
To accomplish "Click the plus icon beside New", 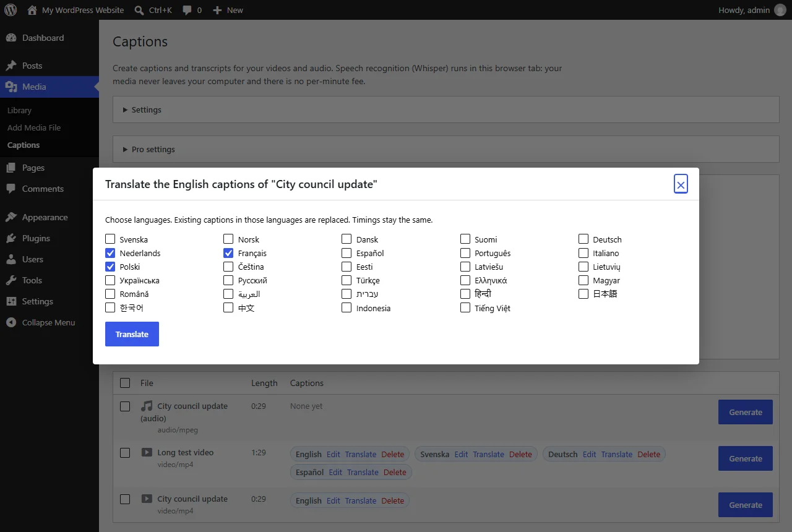I will (x=217, y=11).
